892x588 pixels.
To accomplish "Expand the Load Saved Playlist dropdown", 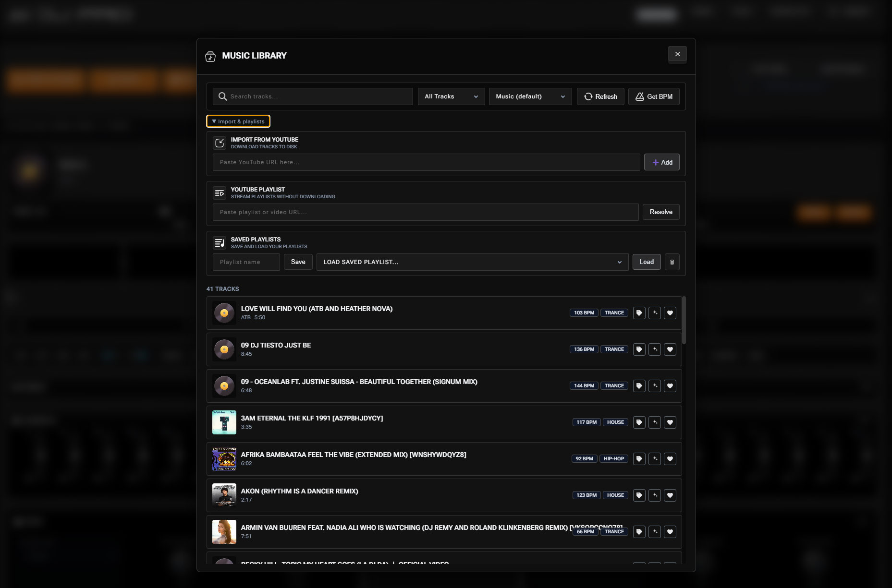I will (x=472, y=262).
